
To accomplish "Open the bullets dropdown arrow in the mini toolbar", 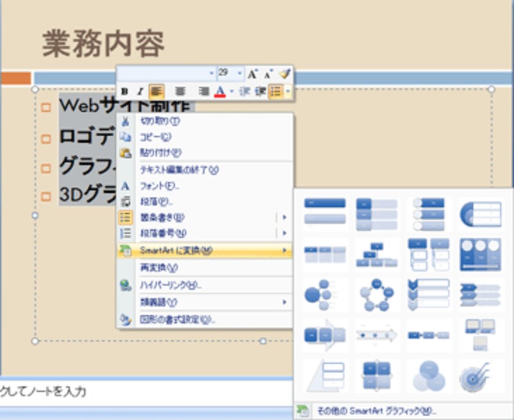I will pos(288,91).
